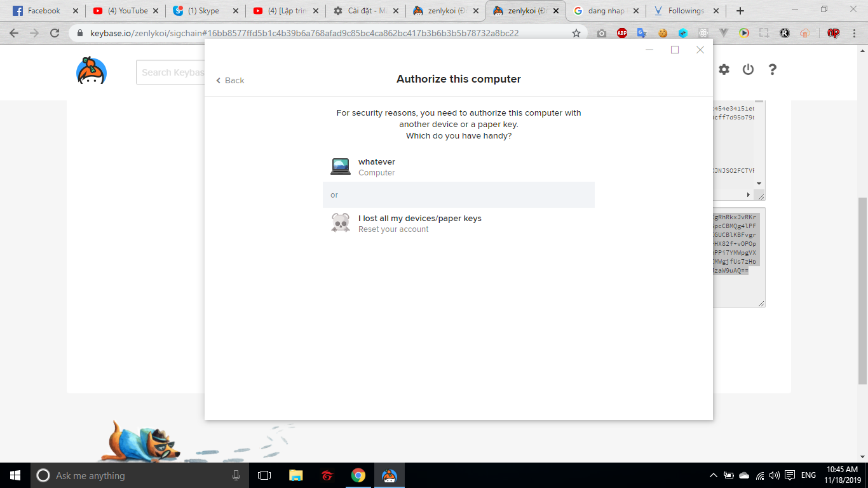Open the red NP profile icon
Viewport: 868px width, 488px height.
click(x=834, y=33)
